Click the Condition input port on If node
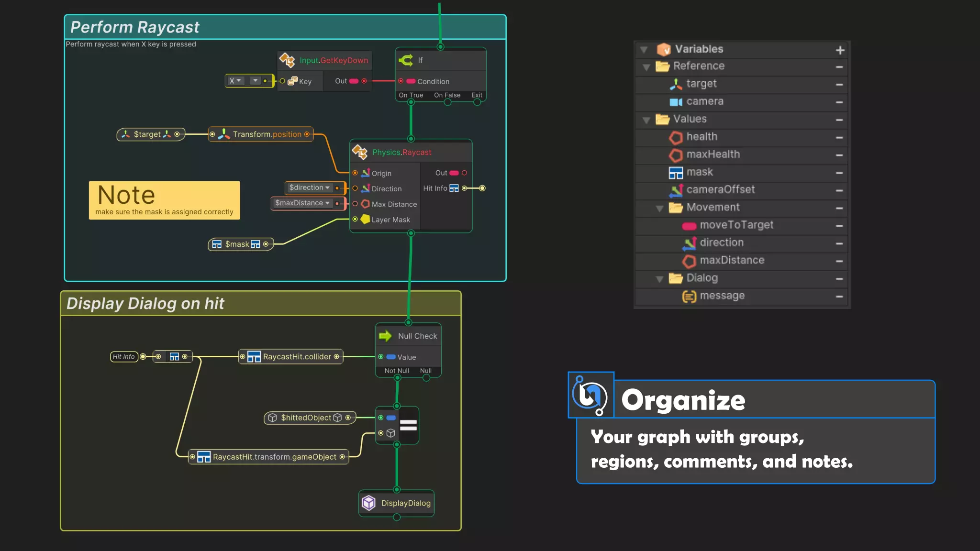 [x=401, y=81]
